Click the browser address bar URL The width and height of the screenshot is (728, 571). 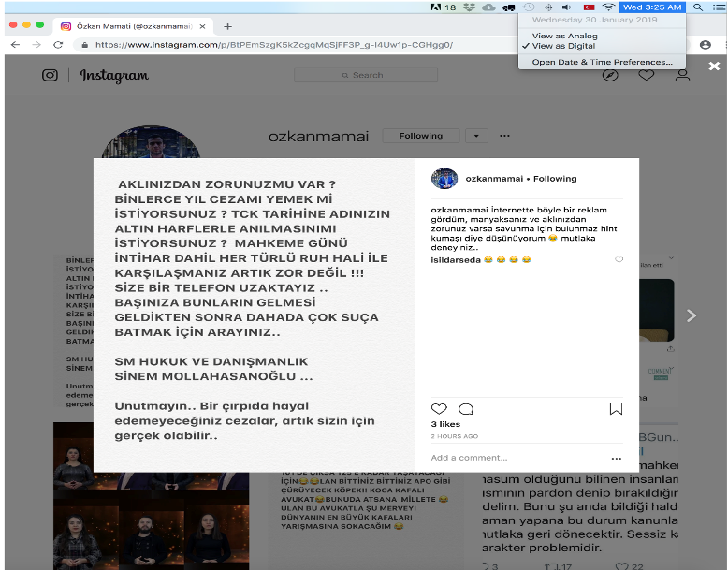tap(274, 45)
